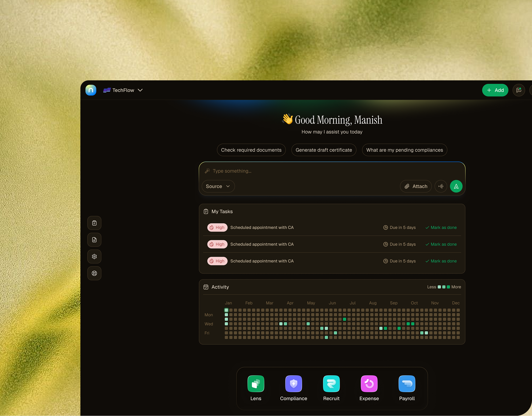
Task: Open the Lens app from the app dock
Action: point(256,384)
